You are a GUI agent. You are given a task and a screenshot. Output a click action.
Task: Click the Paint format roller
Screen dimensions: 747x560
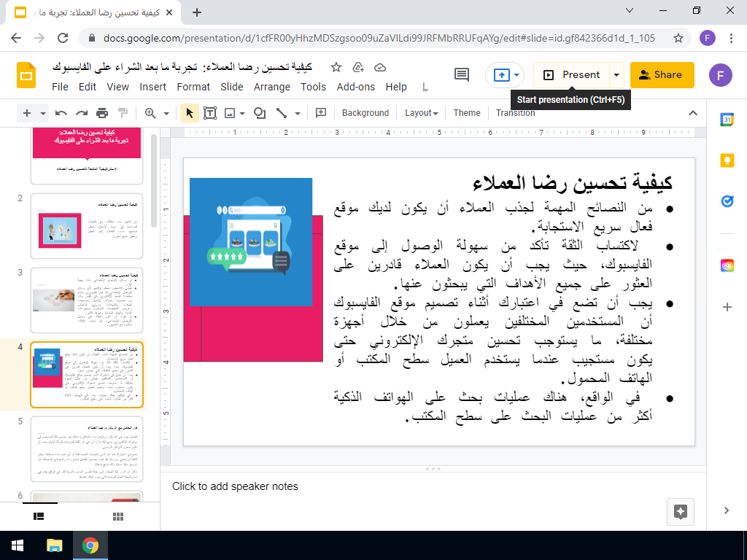click(123, 113)
